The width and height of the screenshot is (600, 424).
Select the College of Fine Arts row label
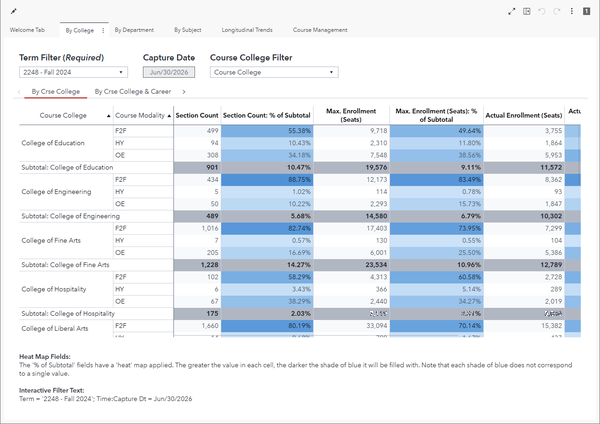(x=51, y=241)
